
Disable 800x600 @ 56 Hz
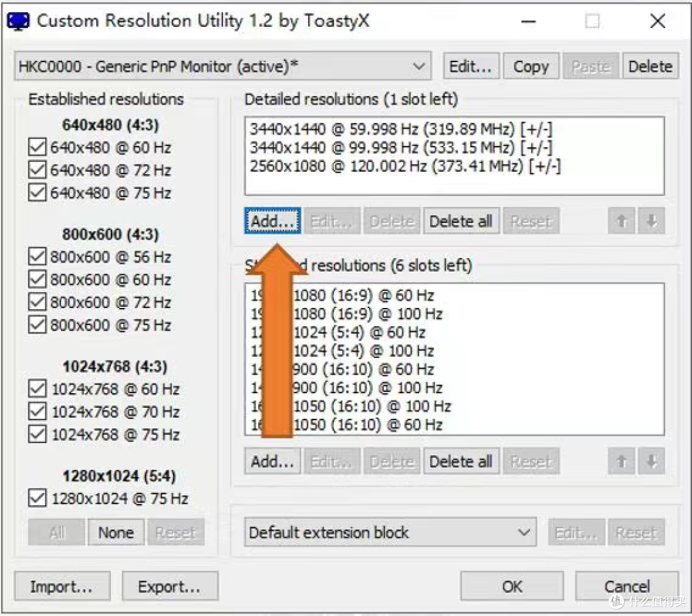[x=37, y=256]
